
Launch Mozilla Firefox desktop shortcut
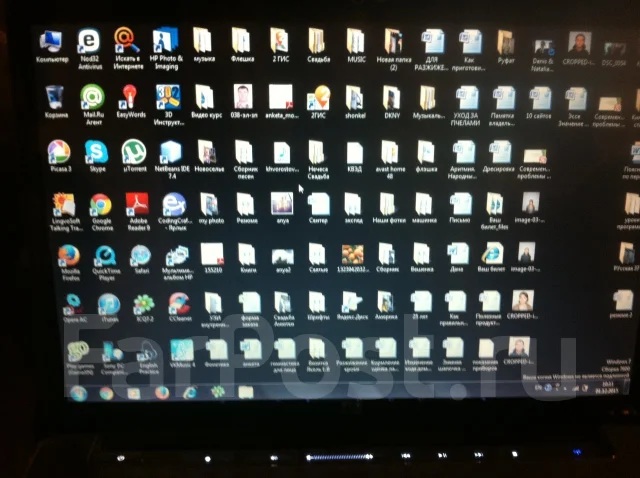click(x=70, y=263)
